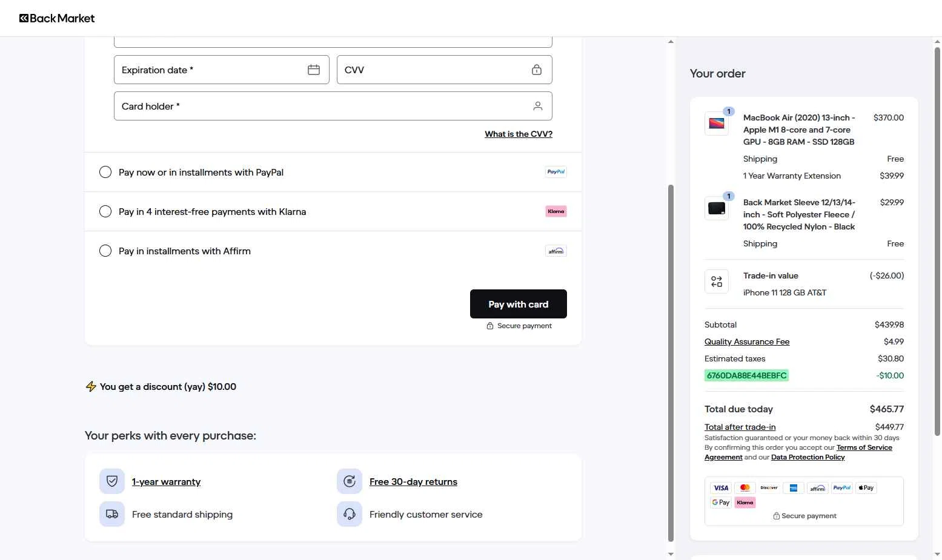
Task: Click the Google Pay icon
Action: click(x=721, y=502)
